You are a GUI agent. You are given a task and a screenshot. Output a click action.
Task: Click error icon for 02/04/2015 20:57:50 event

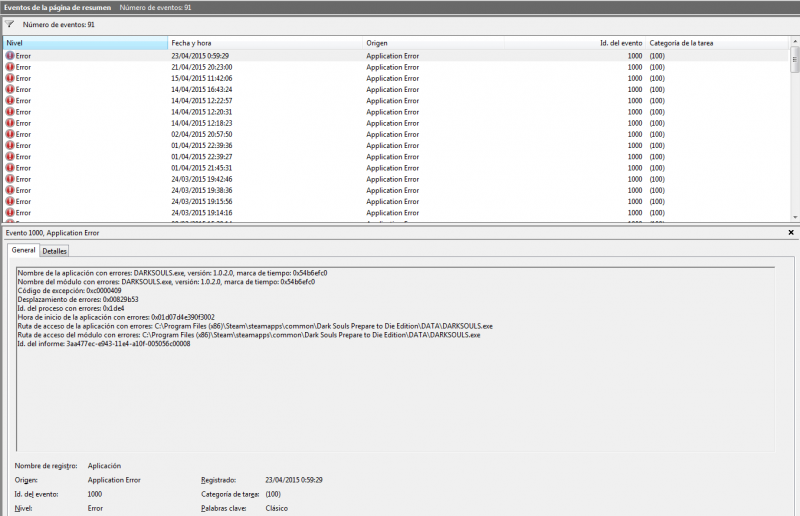pyautogui.click(x=10, y=134)
